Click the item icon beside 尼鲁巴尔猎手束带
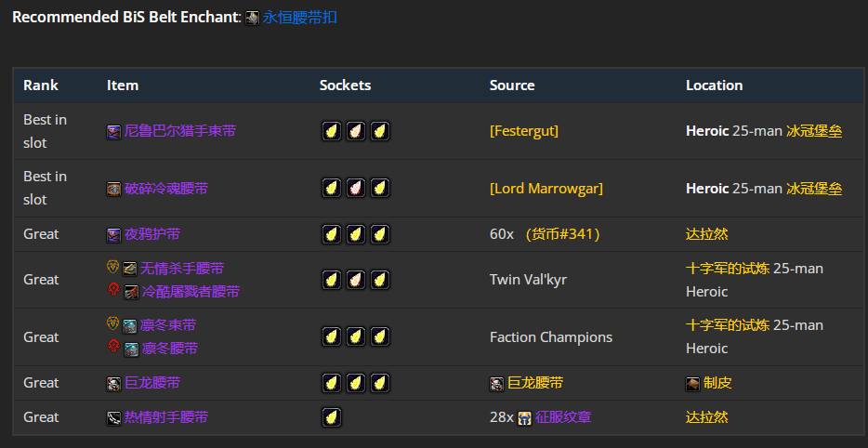The image size is (868, 448). (x=113, y=132)
